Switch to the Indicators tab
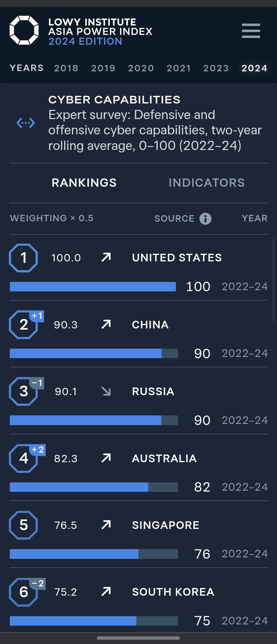Screen dimensions: 277x644 coord(207,183)
